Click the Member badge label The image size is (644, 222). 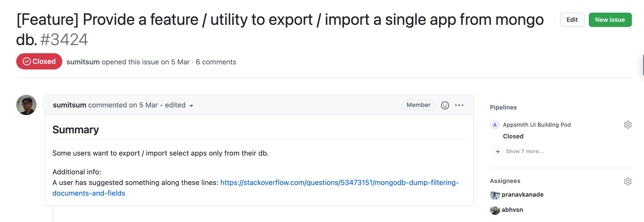418,105
